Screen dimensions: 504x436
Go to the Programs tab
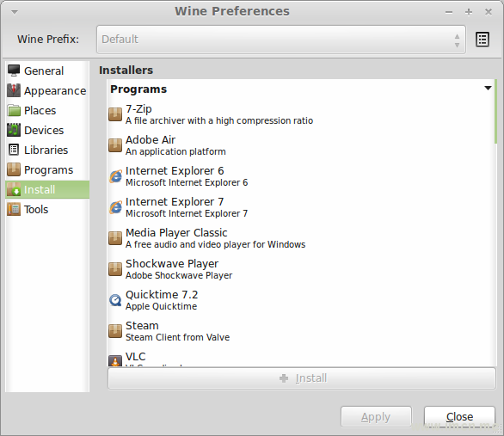47,170
